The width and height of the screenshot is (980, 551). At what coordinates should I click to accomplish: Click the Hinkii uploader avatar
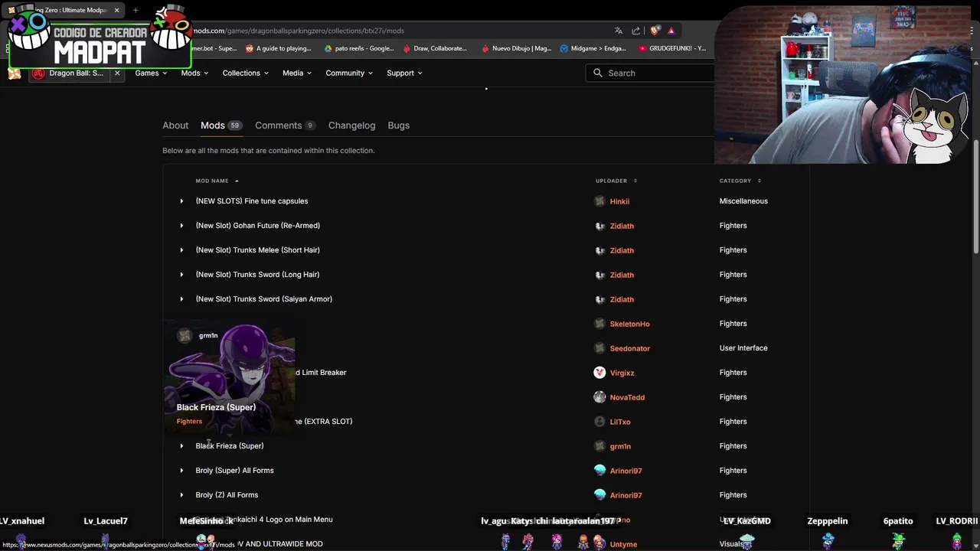pyautogui.click(x=599, y=201)
